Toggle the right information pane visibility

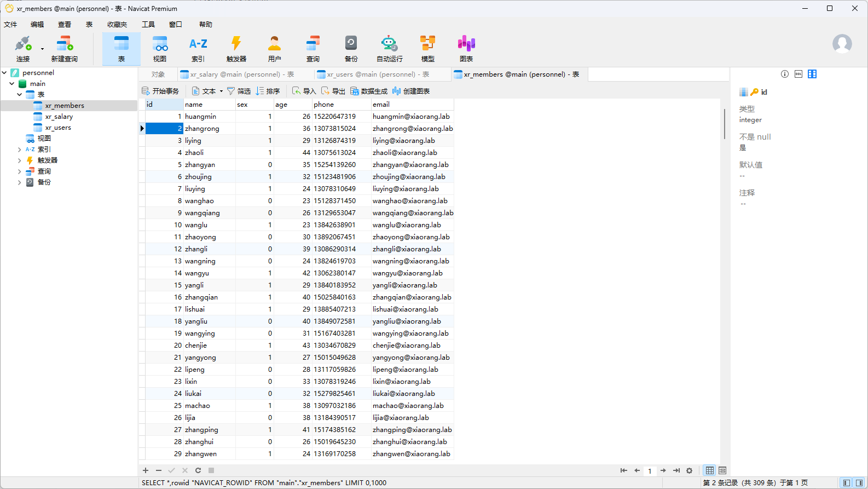(859, 482)
